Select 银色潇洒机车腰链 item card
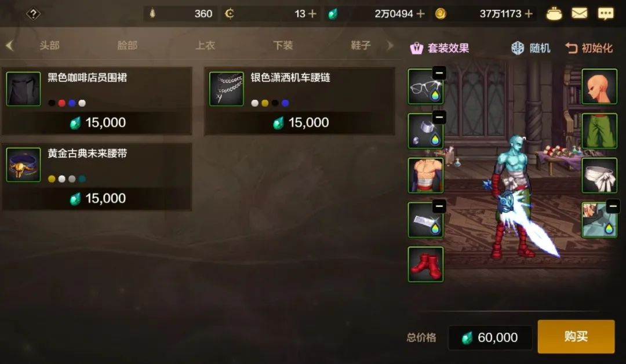 click(300, 101)
